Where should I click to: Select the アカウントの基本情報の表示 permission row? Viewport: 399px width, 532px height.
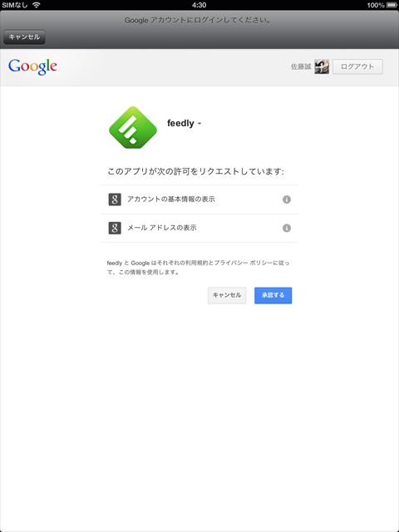tap(199, 199)
